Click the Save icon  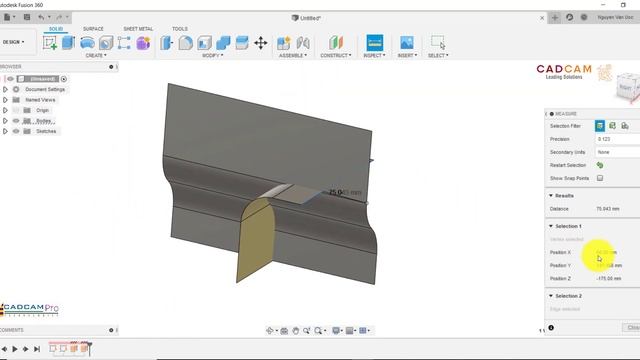27,17
